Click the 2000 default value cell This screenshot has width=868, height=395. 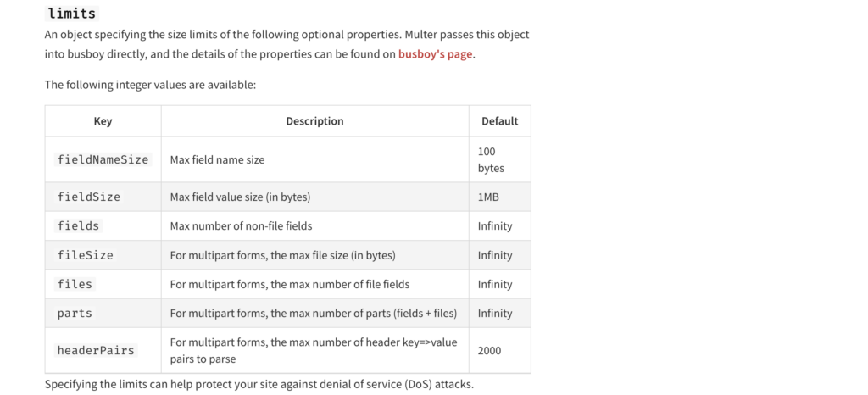click(x=500, y=350)
